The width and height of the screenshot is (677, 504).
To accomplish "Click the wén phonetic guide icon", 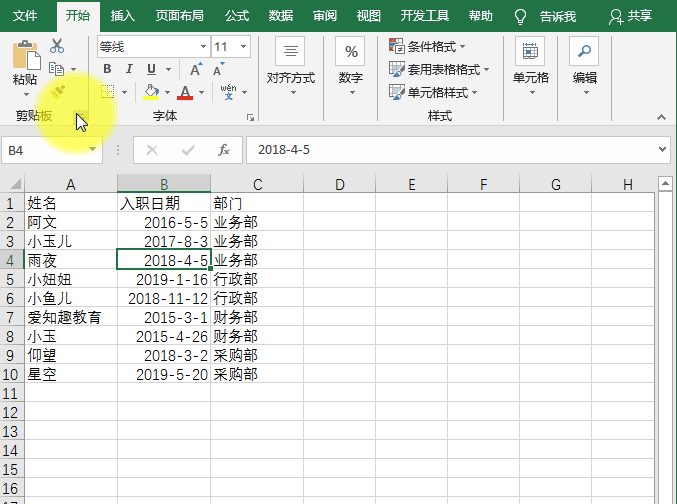I will [x=228, y=92].
